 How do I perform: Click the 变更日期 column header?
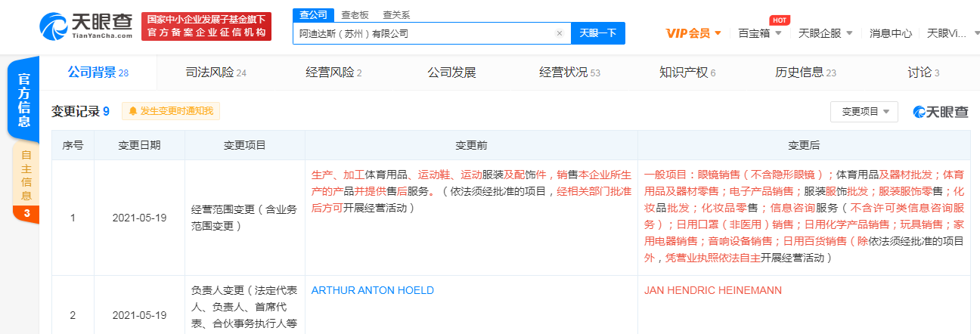139,145
